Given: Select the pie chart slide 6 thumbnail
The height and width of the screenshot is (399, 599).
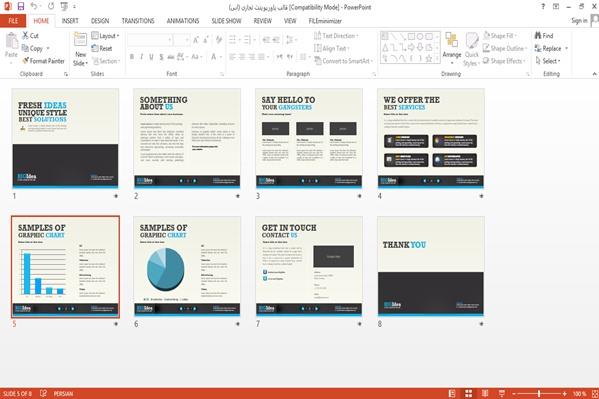Looking at the screenshot, I should coord(187,266).
